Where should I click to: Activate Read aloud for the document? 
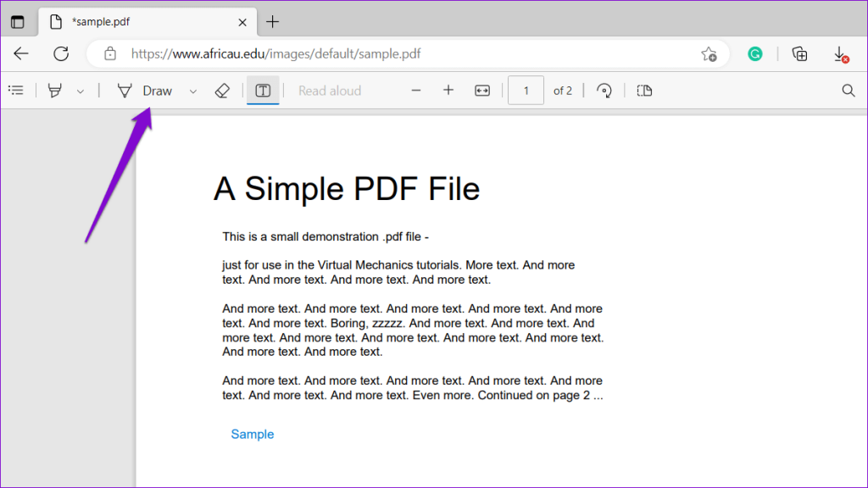[329, 90]
